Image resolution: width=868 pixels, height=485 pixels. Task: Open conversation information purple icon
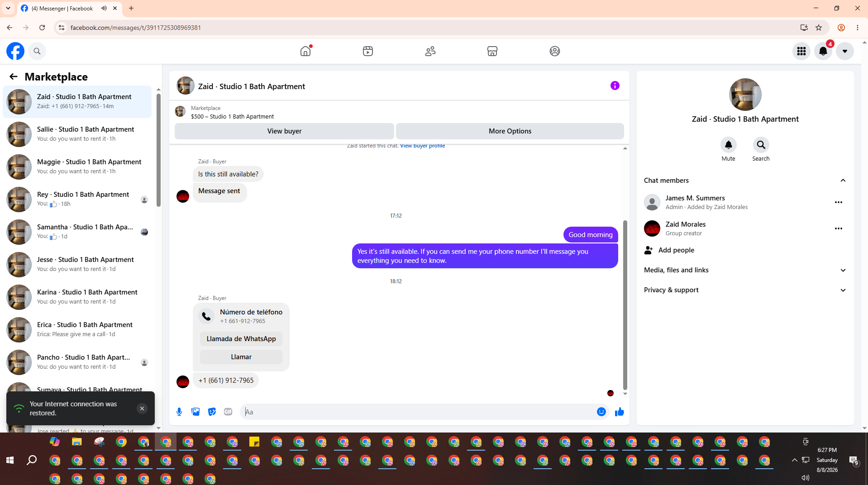[x=615, y=86]
